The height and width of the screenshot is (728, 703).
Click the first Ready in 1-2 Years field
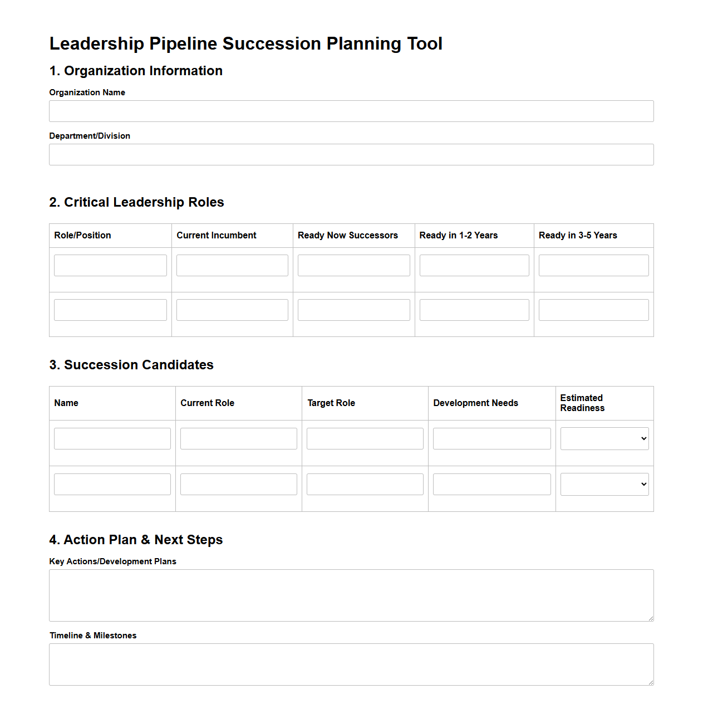[x=474, y=265]
